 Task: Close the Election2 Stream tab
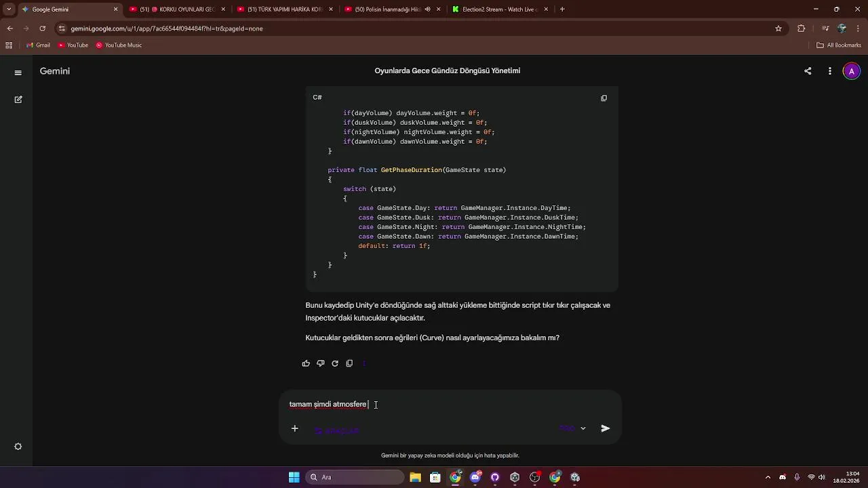click(546, 9)
